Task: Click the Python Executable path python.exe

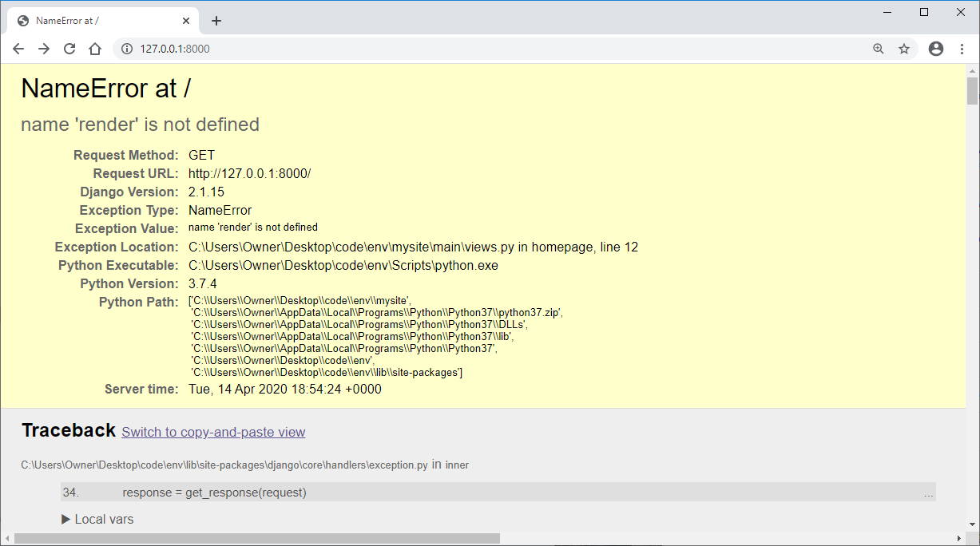Action: coord(343,265)
